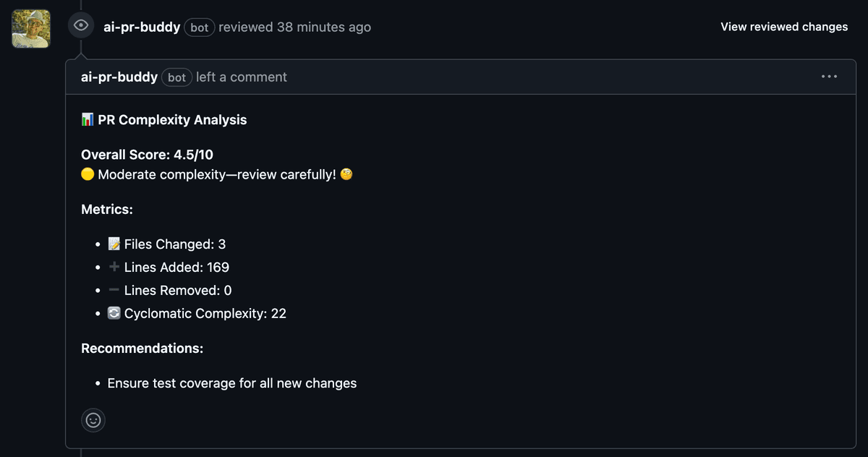This screenshot has height=457, width=868.
Task: Open the comment's three-dot options menu
Action: pos(829,77)
